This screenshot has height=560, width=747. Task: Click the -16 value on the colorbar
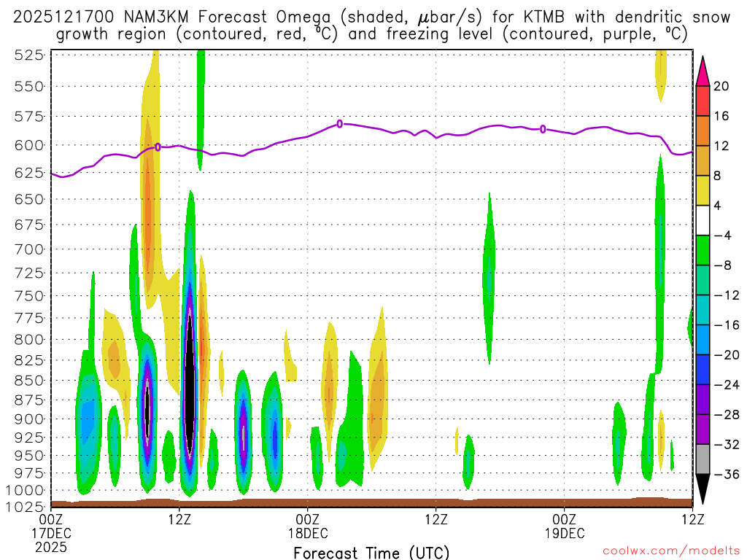727,324
